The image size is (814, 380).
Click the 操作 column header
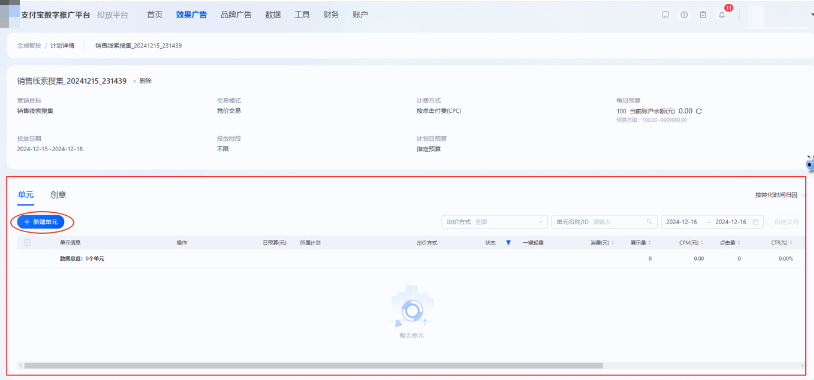[x=182, y=242]
